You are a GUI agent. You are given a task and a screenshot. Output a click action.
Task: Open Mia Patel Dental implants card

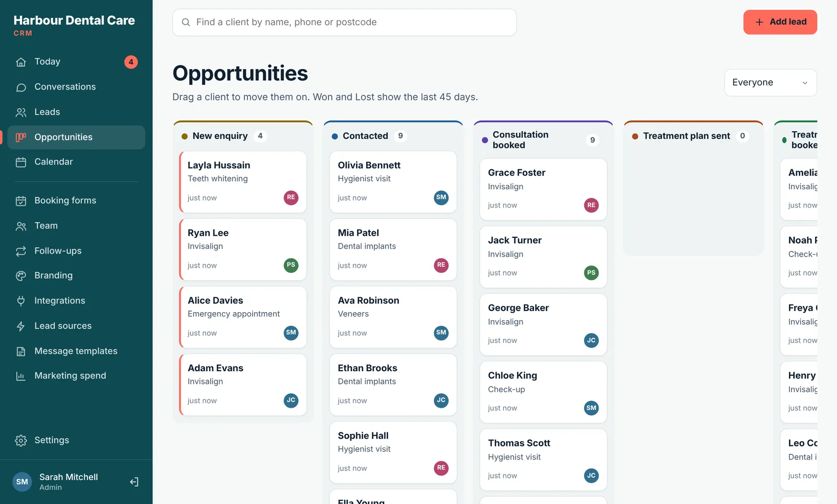(393, 250)
